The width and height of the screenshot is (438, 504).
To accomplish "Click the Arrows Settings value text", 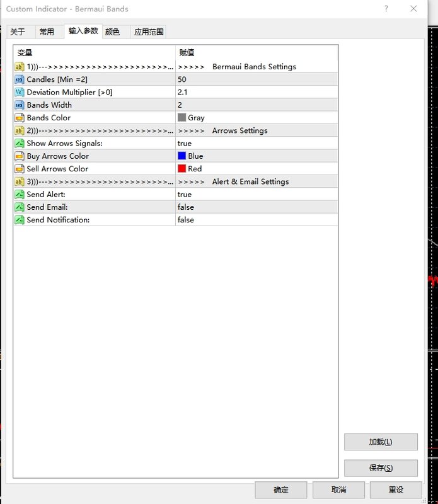I will pos(240,130).
